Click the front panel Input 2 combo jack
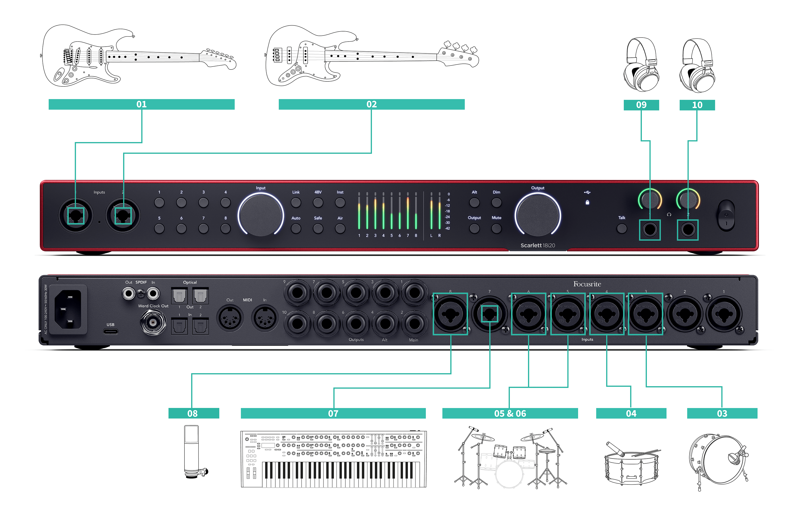 pyautogui.click(x=123, y=216)
